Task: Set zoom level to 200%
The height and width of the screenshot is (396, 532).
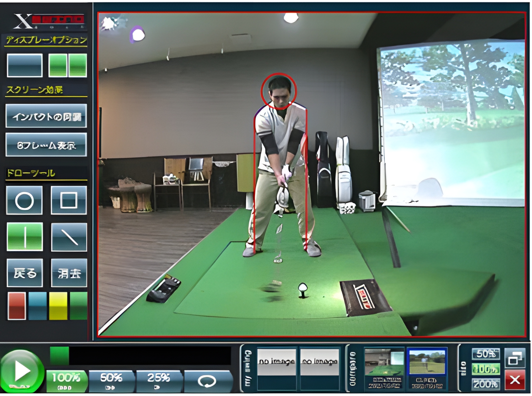Action: click(485, 384)
